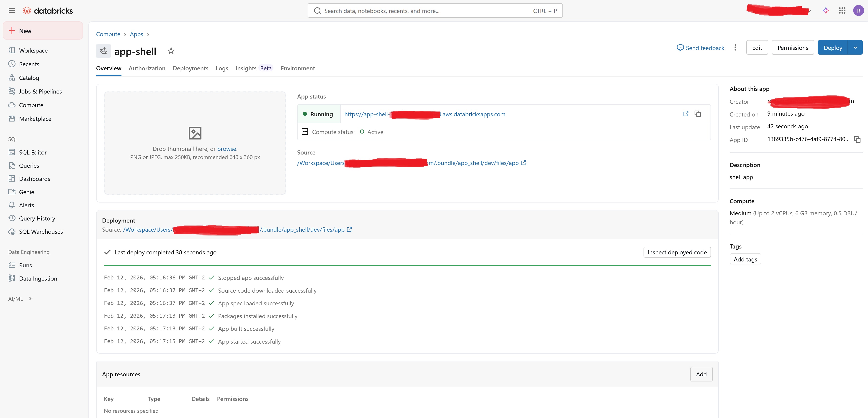868x418 pixels.
Task: Open SQL Warehouses in sidebar
Action: pyautogui.click(x=41, y=232)
